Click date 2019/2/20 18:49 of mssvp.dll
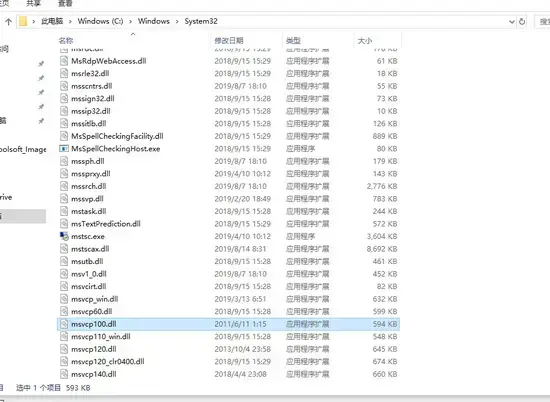Viewport: 550px width, 402px height. pyautogui.click(x=242, y=199)
